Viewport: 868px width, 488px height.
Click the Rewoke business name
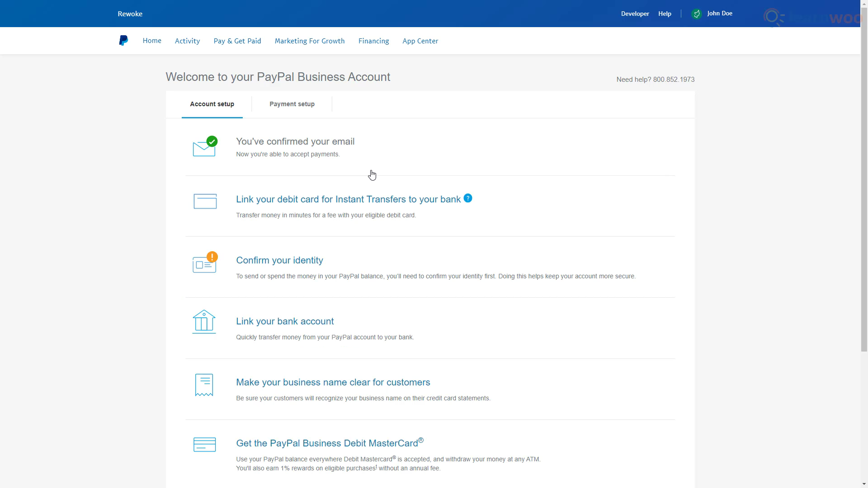[130, 14]
